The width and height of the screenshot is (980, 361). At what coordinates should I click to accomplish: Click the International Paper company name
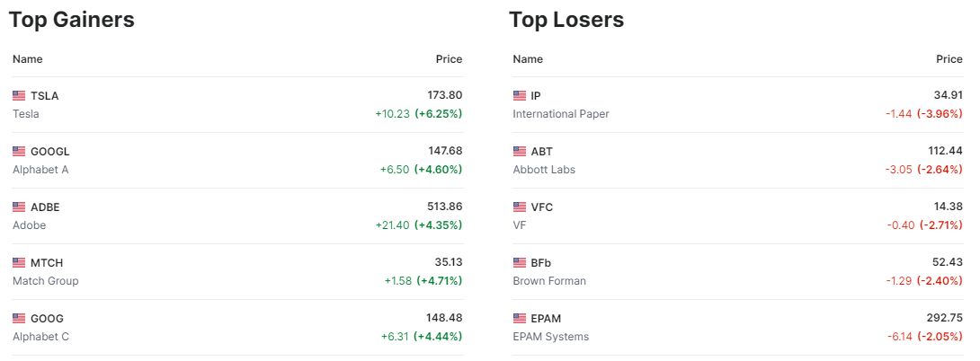(x=561, y=114)
